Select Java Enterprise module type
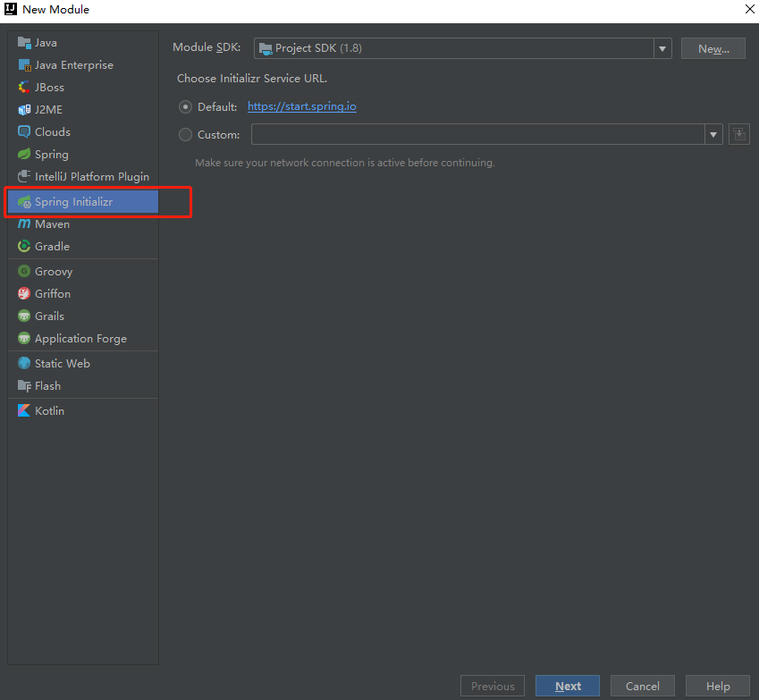 pos(83,65)
